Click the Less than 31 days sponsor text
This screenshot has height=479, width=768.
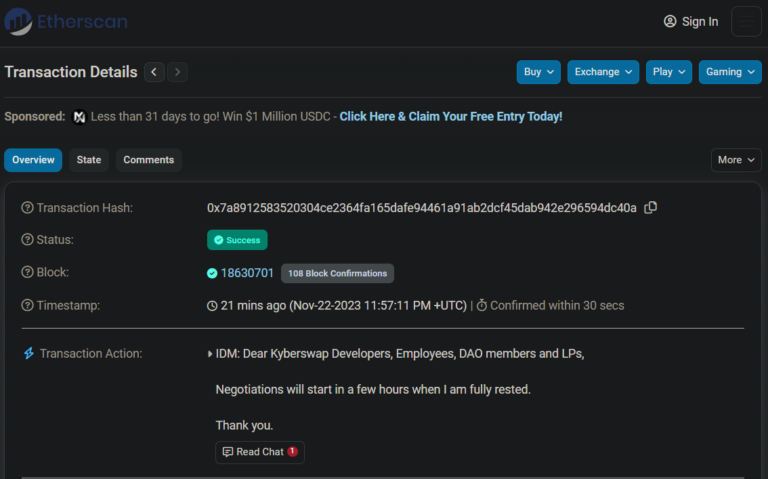[211, 117]
